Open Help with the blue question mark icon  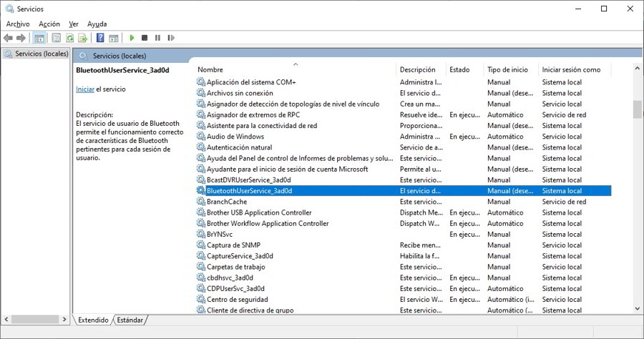[x=101, y=38]
